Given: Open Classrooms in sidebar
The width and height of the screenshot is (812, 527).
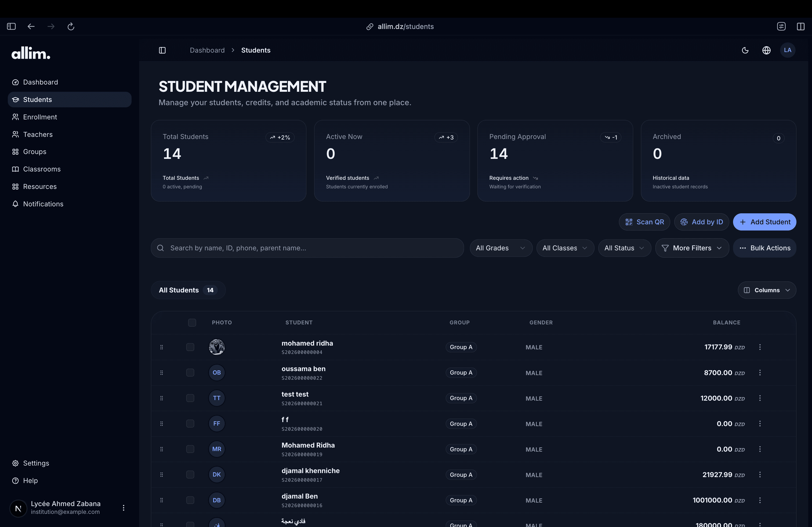Looking at the screenshot, I should click(x=69, y=169).
